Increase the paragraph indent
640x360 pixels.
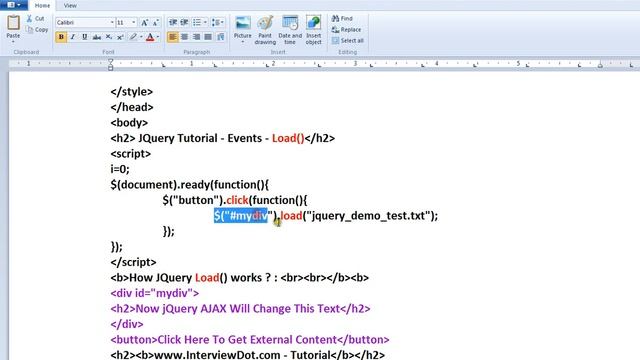[x=184, y=22]
